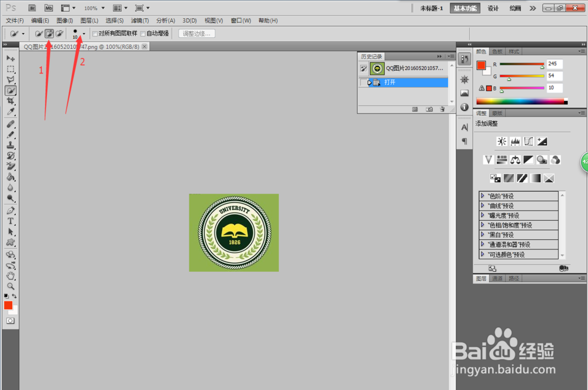
Task: Open the brush picker dropdown
Action: coord(83,34)
